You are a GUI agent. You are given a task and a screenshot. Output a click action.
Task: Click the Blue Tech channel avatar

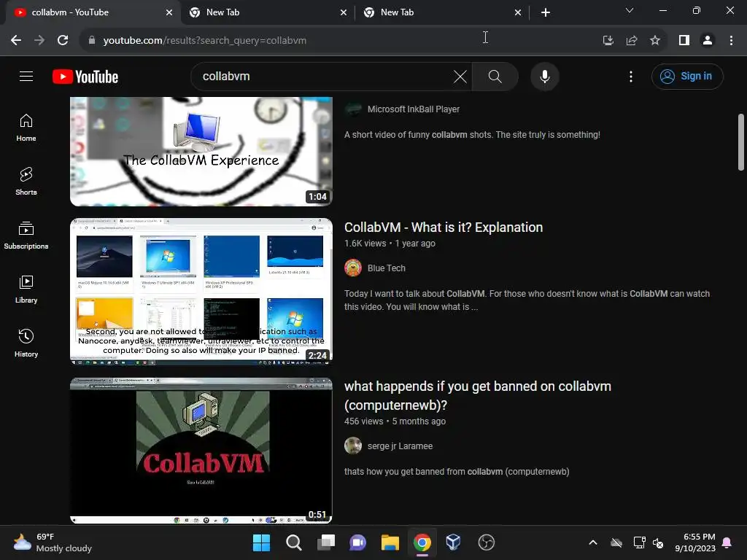(x=353, y=268)
